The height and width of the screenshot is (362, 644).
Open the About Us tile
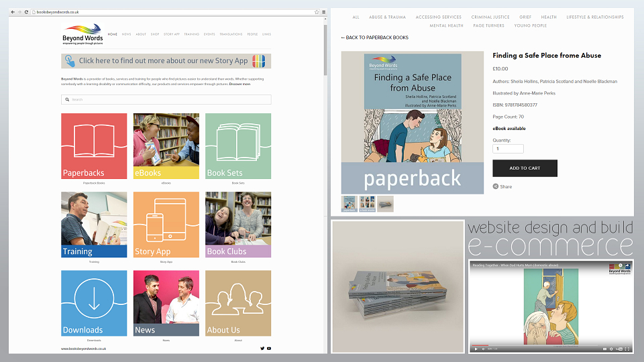pyautogui.click(x=238, y=303)
